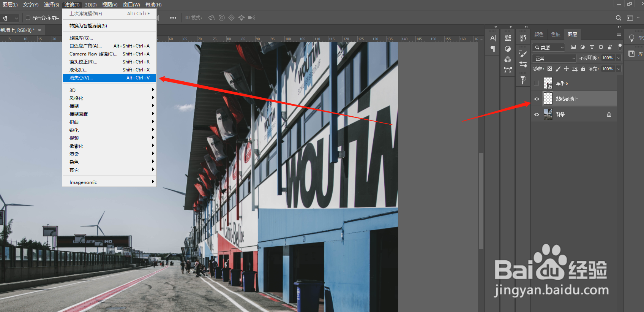
Task: Open the History panel icon
Action: (x=523, y=38)
